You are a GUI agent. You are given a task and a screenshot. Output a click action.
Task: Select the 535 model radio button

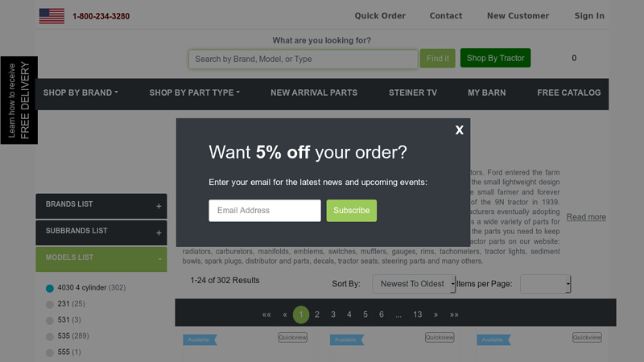coord(50,336)
